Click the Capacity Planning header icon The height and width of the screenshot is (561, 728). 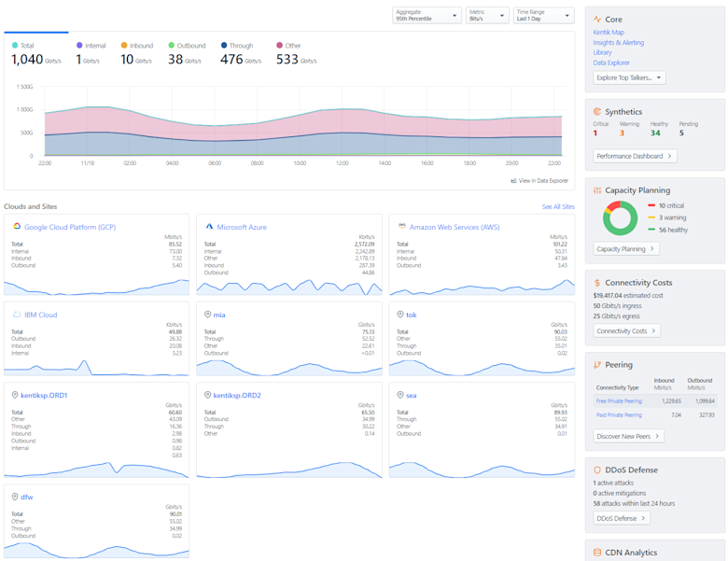pyautogui.click(x=597, y=189)
